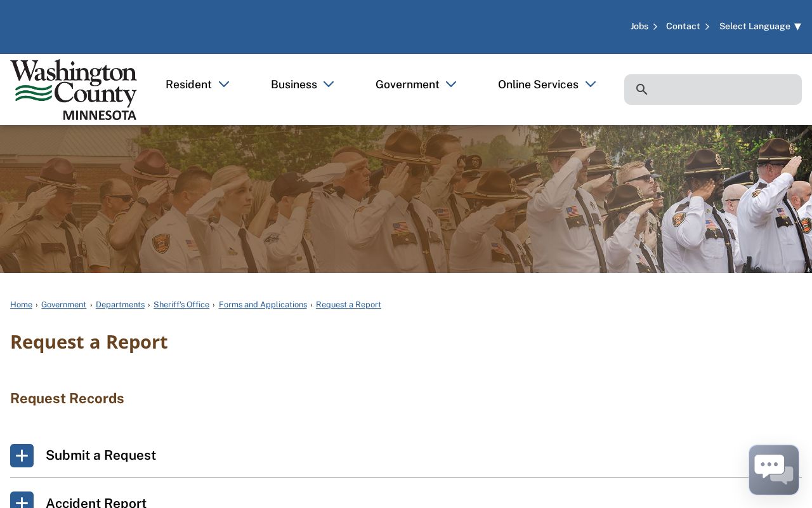
Task: Click the Request Records heading
Action: (67, 399)
